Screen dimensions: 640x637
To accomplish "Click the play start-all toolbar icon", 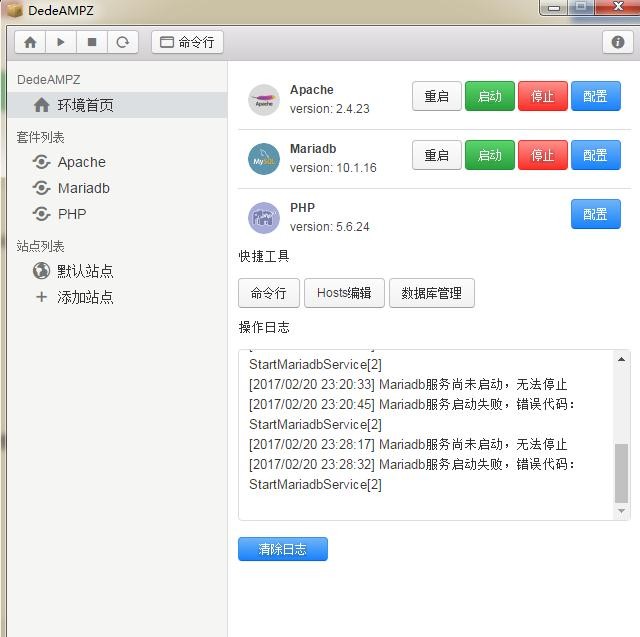I will click(61, 42).
